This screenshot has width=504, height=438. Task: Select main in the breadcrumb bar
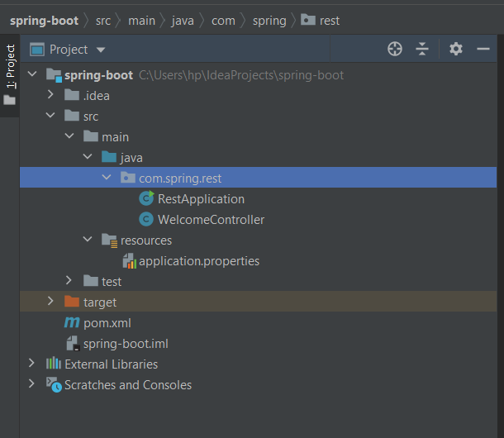click(142, 21)
